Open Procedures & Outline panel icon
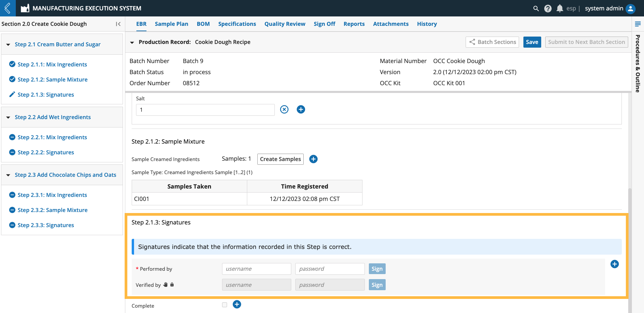 coord(638,24)
